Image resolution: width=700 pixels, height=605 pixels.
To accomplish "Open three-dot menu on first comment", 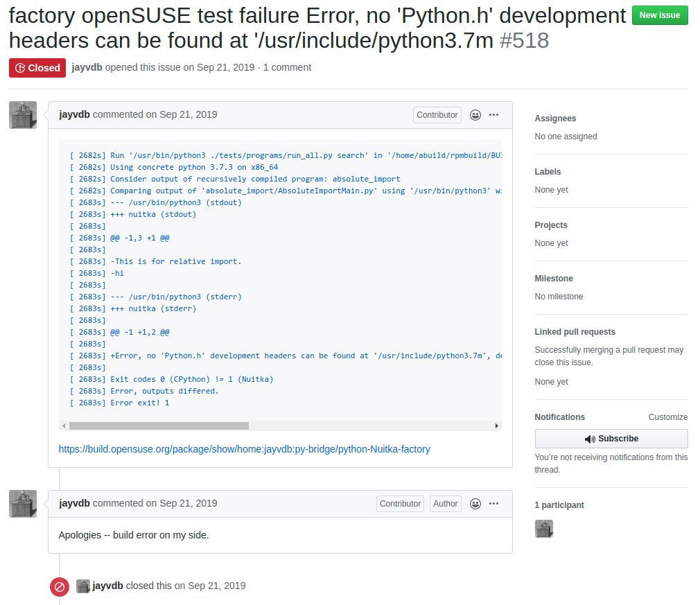I will (493, 115).
